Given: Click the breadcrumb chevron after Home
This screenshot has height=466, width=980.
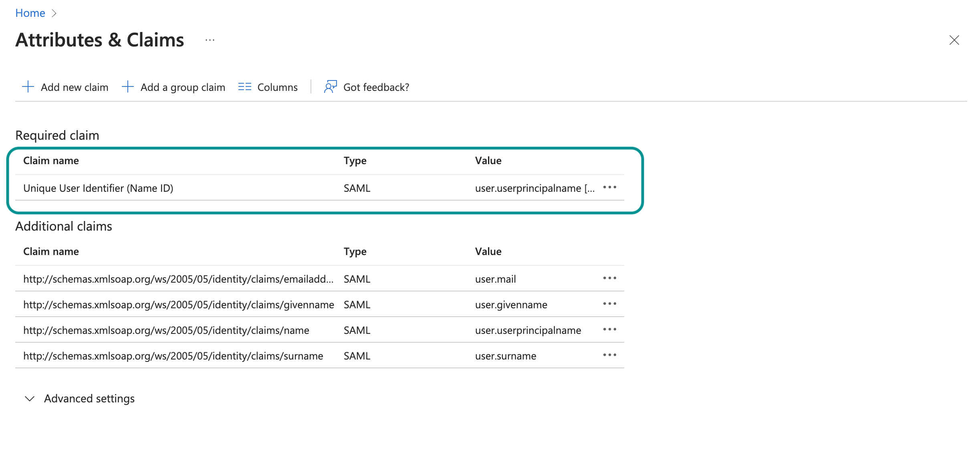Looking at the screenshot, I should [54, 13].
